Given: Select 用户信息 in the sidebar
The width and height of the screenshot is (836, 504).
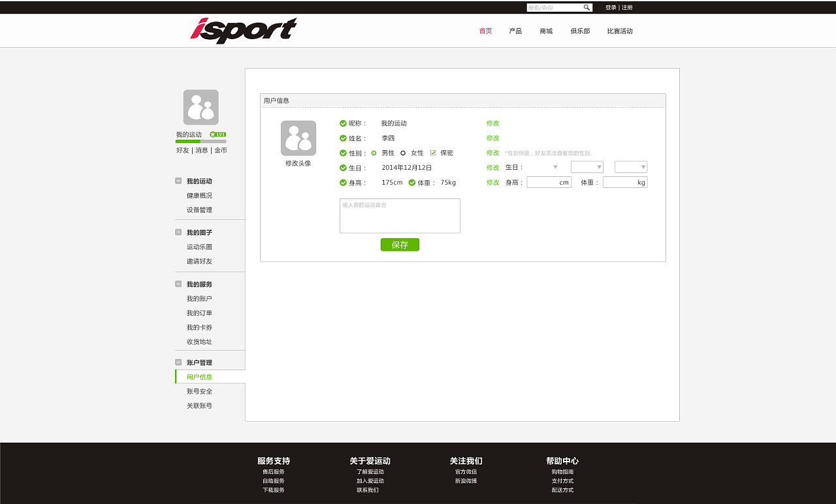Looking at the screenshot, I should [199, 377].
